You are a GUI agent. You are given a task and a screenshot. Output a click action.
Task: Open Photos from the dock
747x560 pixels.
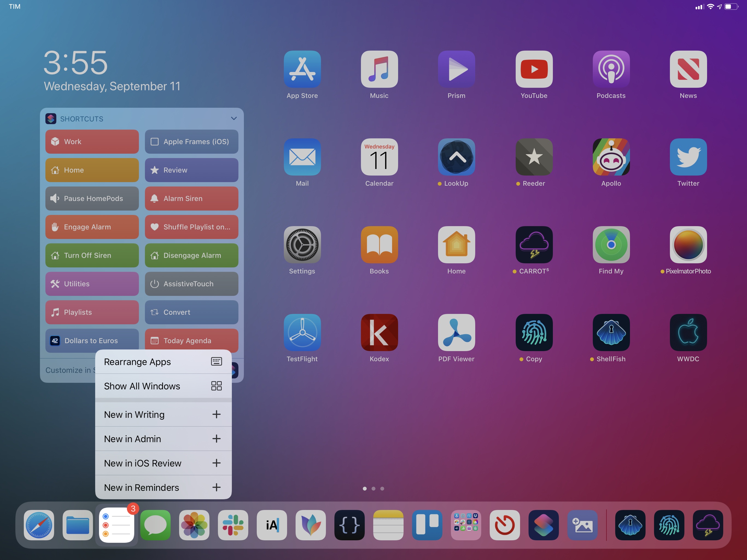194,525
